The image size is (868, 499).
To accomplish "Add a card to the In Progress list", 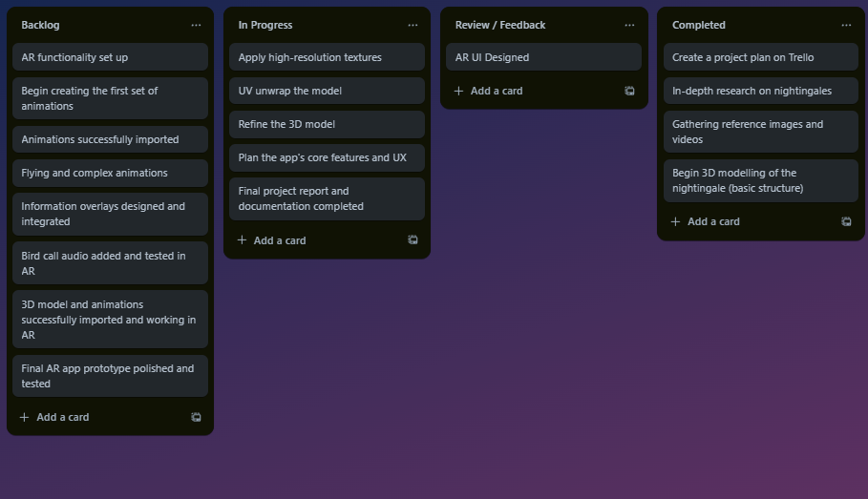I will tap(279, 240).
